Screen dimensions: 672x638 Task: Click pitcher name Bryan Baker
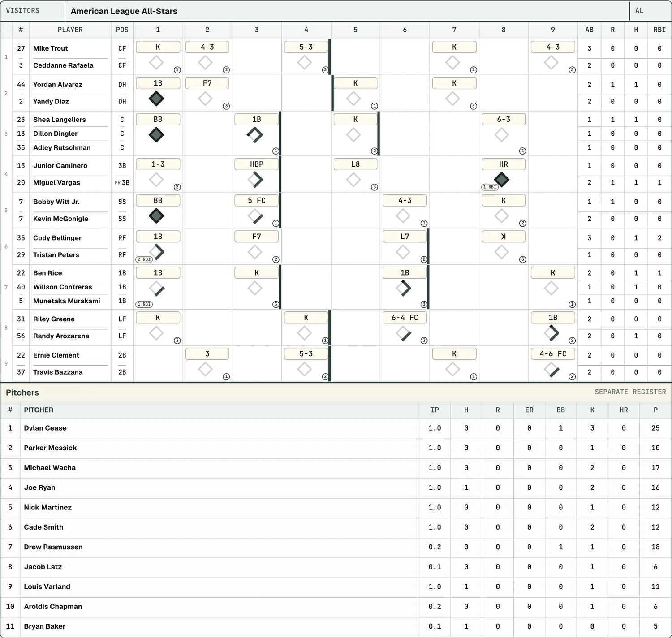click(44, 626)
